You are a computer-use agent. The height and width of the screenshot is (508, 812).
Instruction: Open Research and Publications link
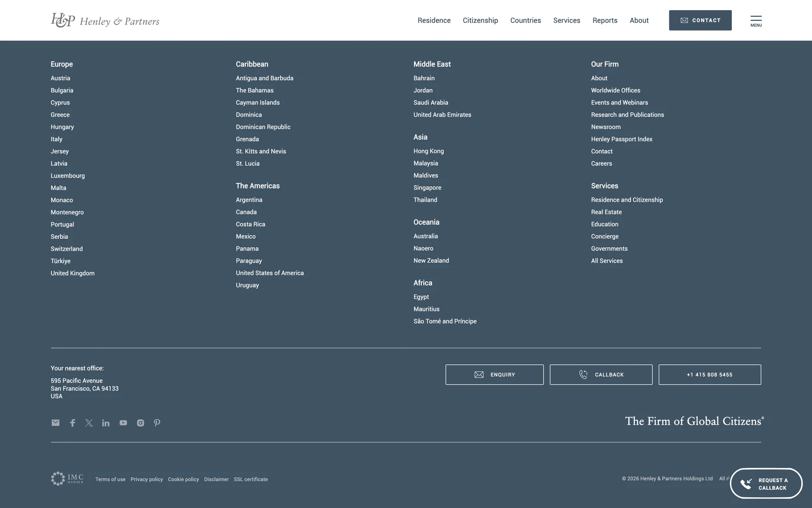click(x=627, y=115)
